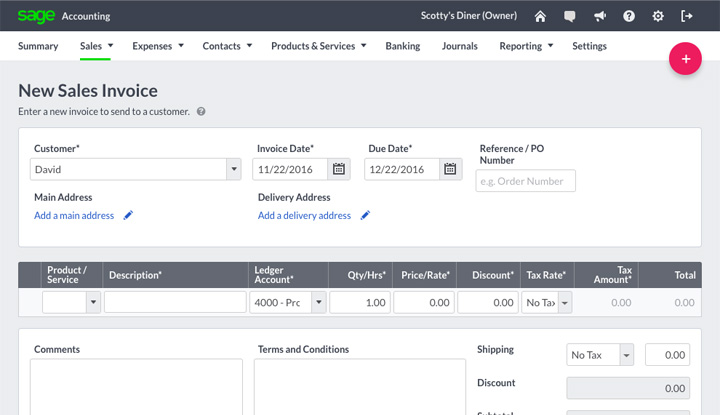Expand Shipping tax dropdown
This screenshot has width=720, height=415.
pos(626,355)
